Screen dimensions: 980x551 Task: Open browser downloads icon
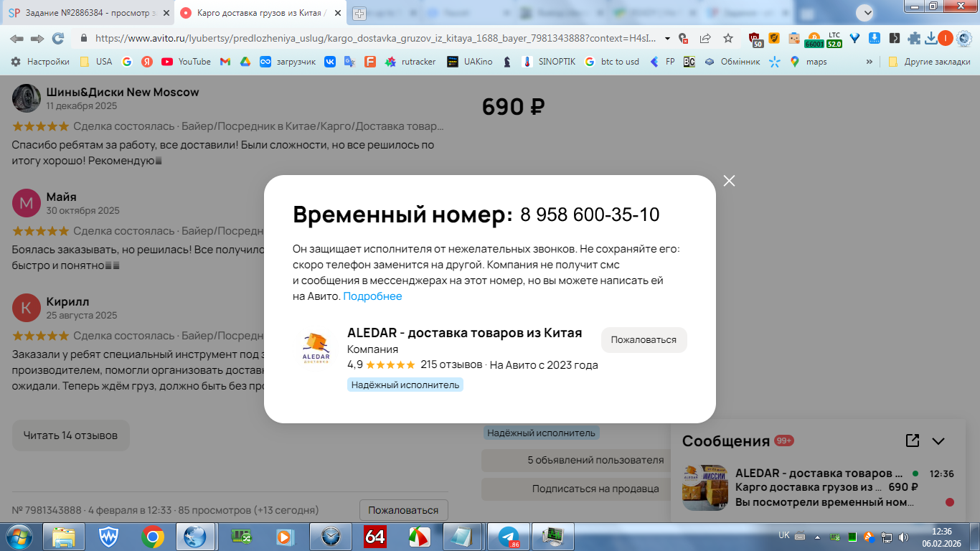pos(931,38)
